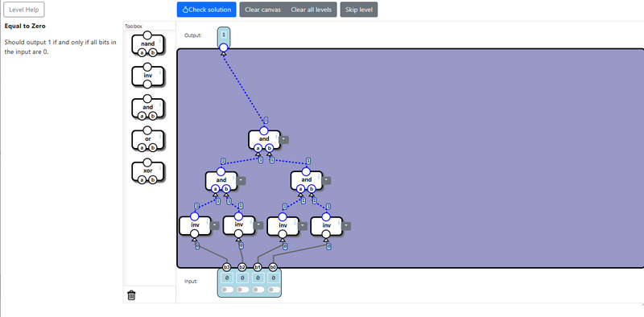The height and width of the screenshot is (317, 644).
Task: Click input b of the top and gate
Action: [269, 148]
